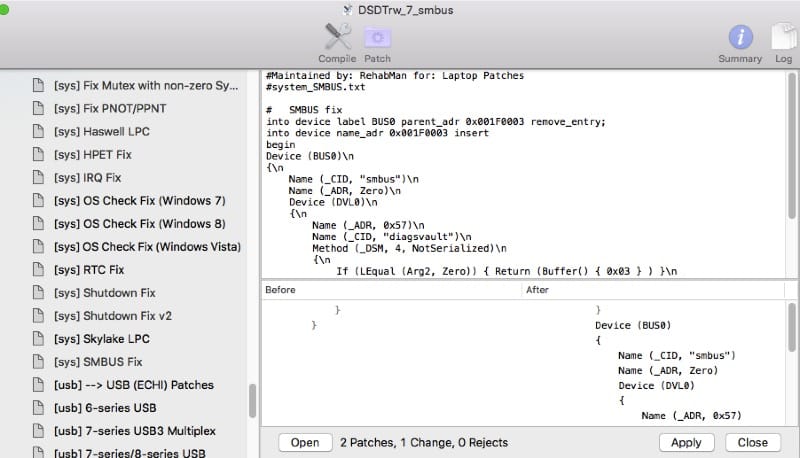Select the SMBUS Fix patch
Screen dimensions: 800x458
tap(98, 362)
